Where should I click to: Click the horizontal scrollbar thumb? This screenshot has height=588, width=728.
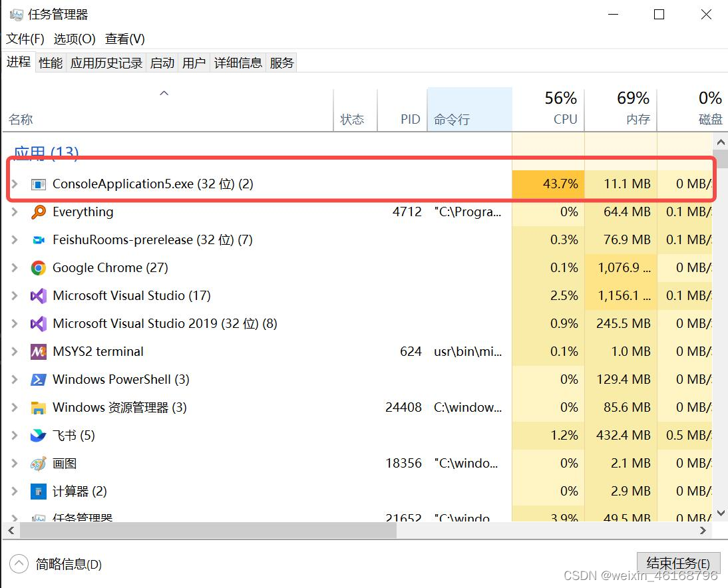coord(208,530)
